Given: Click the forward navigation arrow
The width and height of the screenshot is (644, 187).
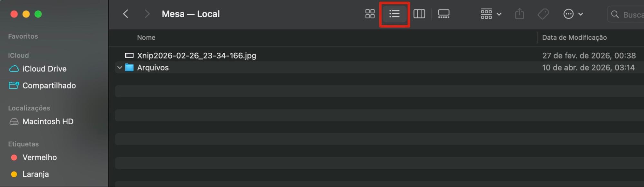Looking at the screenshot, I should (147, 14).
